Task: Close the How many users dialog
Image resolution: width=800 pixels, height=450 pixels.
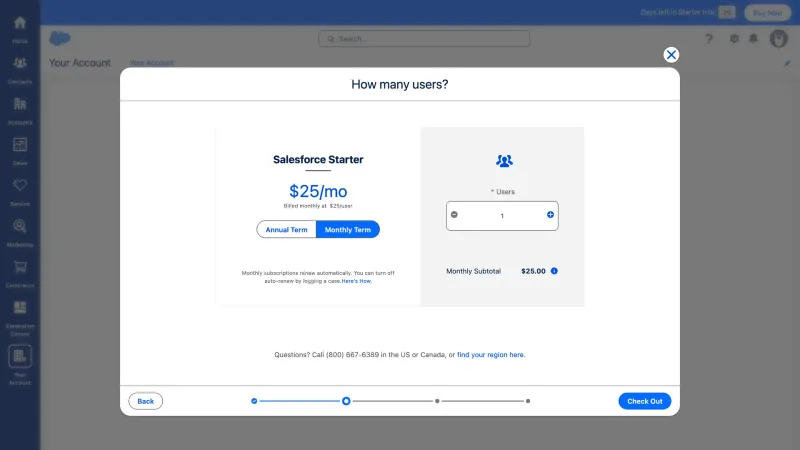Action: point(671,55)
